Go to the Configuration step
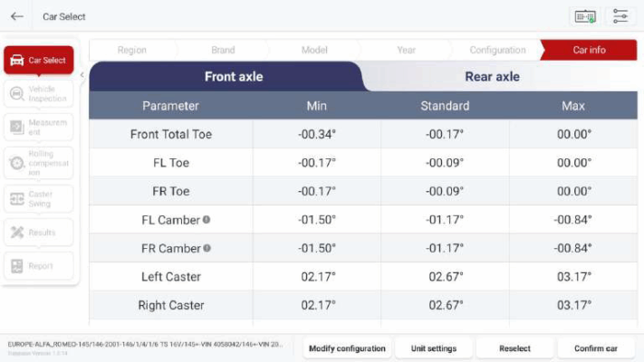This screenshot has width=644, height=362. pos(497,50)
